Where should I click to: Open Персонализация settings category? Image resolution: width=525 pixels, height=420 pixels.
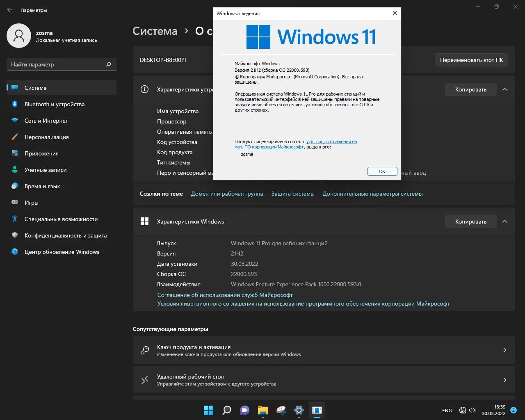tap(46, 137)
